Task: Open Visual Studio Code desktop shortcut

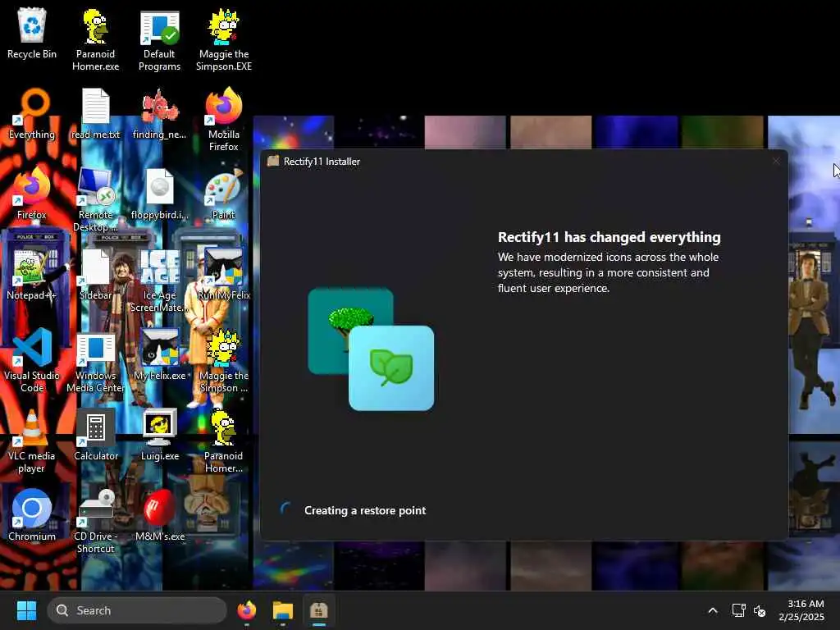Action: (32, 361)
